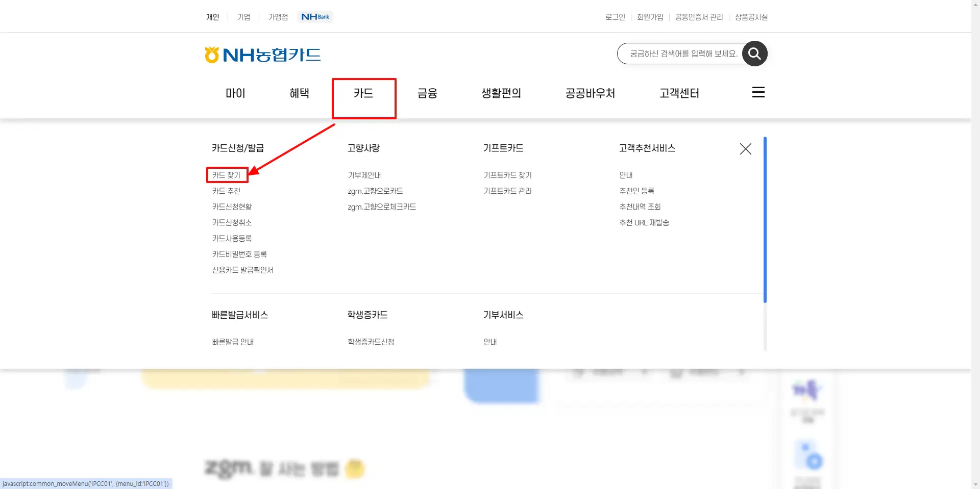Viewport: 980px width, 489px height.
Task: Open 카드신청현황 submenu item
Action: 232,207
